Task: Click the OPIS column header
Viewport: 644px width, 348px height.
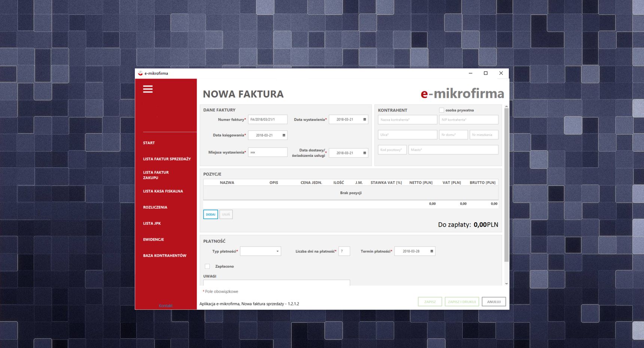Action: tap(274, 183)
